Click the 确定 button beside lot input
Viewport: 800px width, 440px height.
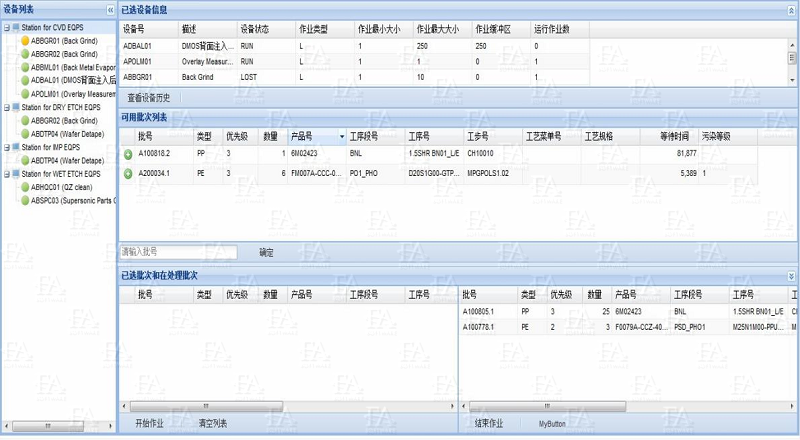tap(266, 253)
